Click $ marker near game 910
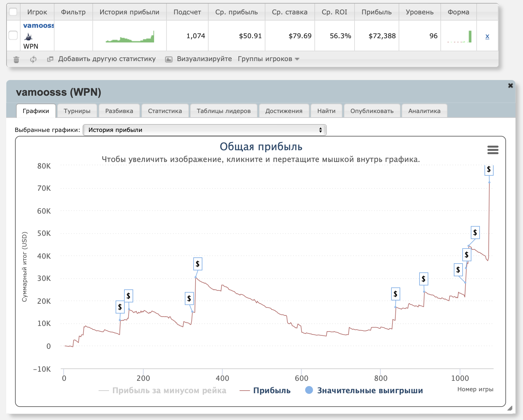523x420 pixels. pyautogui.click(x=423, y=279)
